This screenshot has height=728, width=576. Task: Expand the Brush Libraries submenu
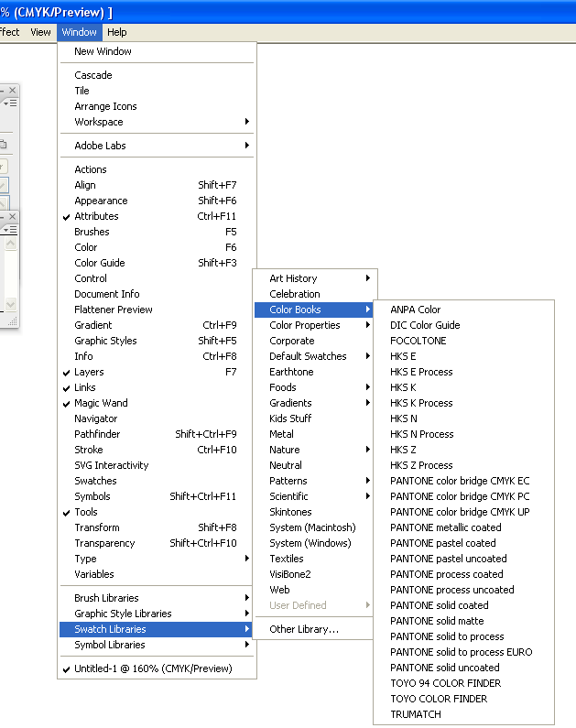point(157,598)
